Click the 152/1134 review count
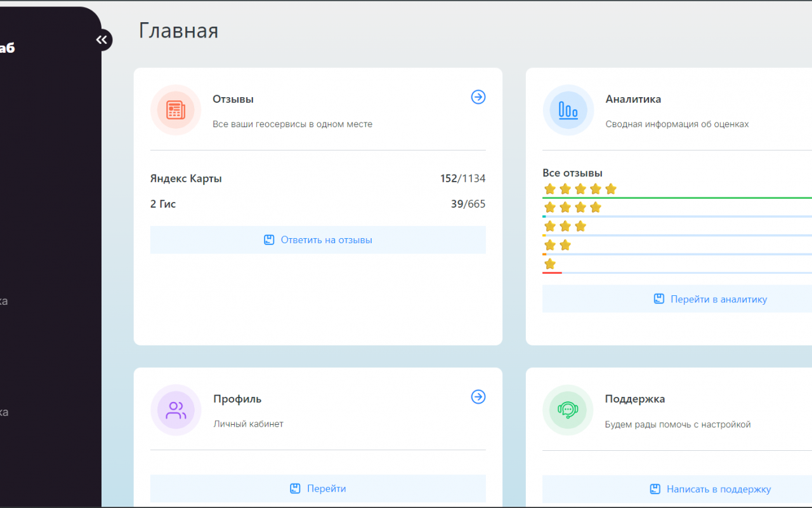812x508 pixels. (x=462, y=178)
